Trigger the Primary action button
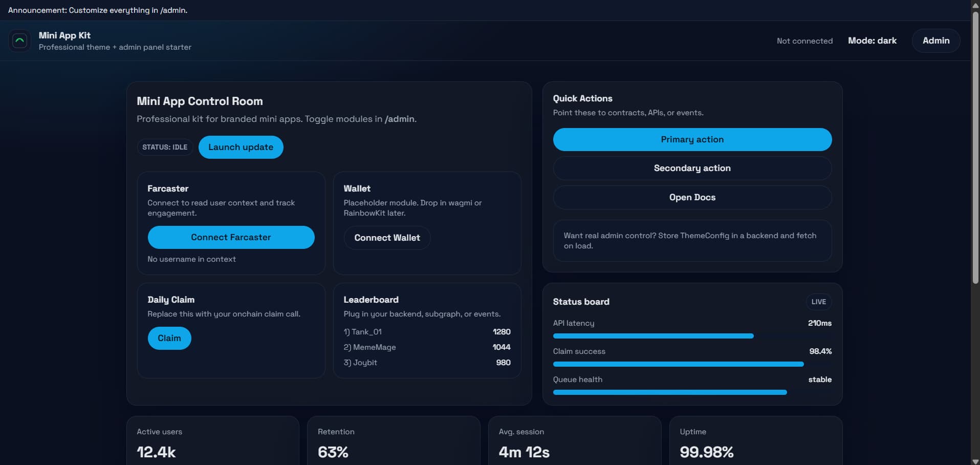Screen dimensions: 980x465 (692, 140)
